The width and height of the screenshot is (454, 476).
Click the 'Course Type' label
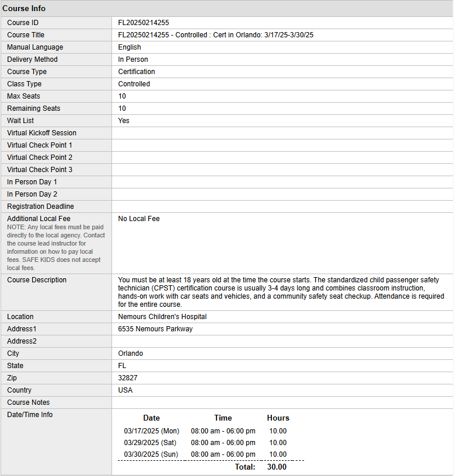pos(27,72)
